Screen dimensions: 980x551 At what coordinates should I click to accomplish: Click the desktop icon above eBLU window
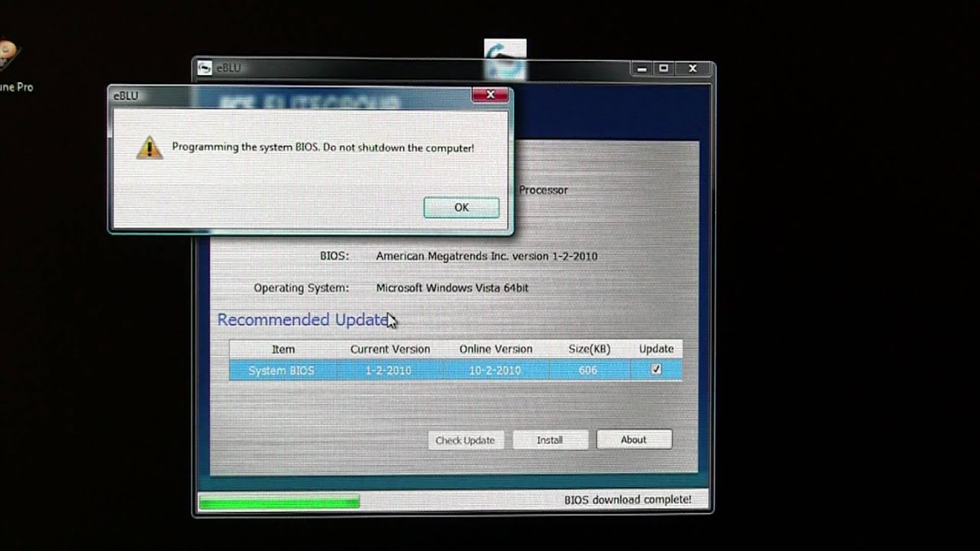[505, 60]
